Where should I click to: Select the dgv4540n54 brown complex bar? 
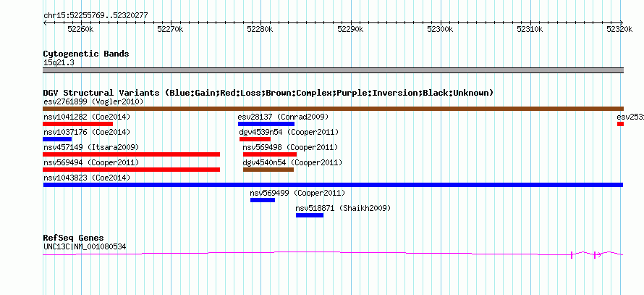tap(268, 170)
